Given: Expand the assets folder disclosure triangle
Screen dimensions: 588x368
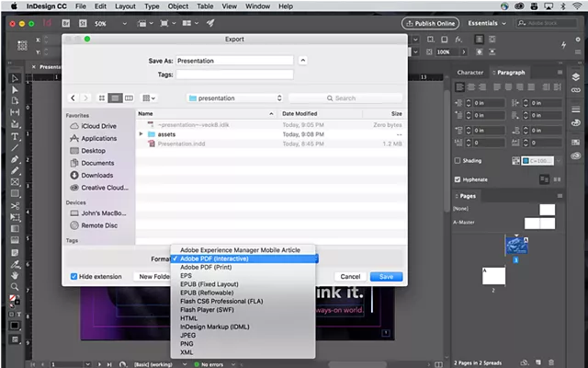Looking at the screenshot, I should 141,134.
